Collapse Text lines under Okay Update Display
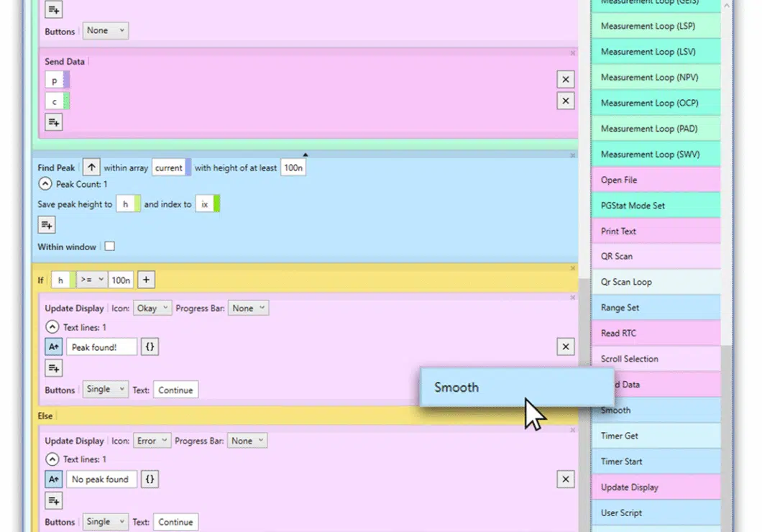 (52, 327)
